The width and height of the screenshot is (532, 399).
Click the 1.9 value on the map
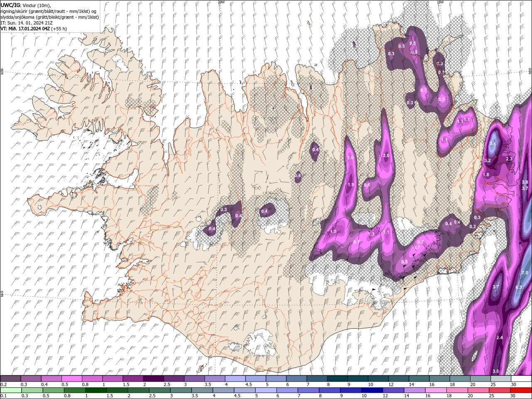[350, 185]
